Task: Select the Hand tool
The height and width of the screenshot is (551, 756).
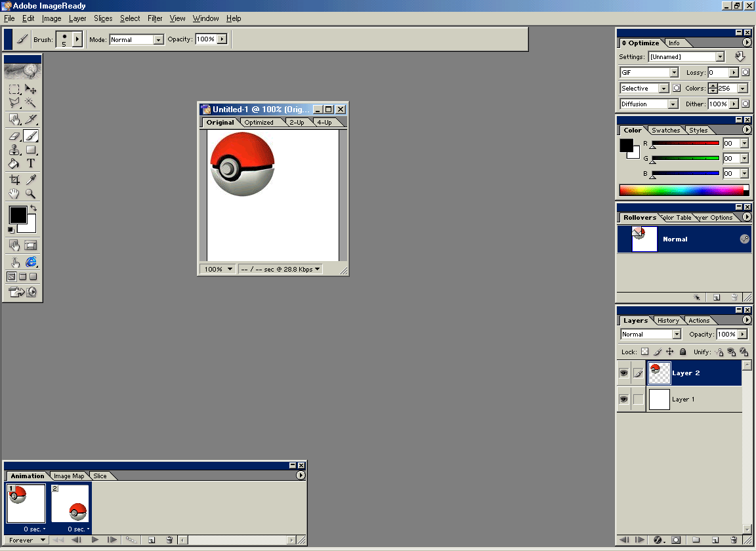Action: pyautogui.click(x=14, y=194)
